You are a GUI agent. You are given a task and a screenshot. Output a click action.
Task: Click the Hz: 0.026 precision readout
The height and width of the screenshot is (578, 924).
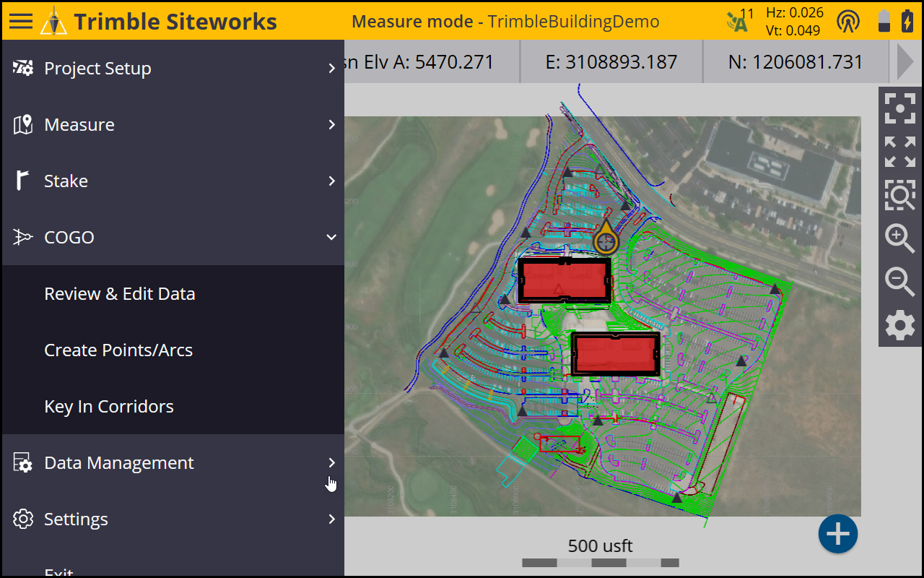794,12
